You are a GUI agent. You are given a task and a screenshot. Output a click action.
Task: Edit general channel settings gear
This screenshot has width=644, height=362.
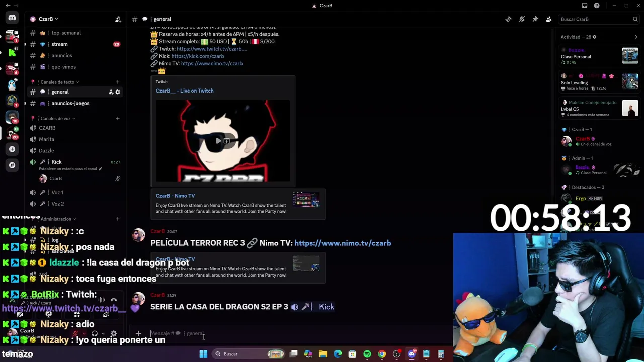(x=118, y=92)
